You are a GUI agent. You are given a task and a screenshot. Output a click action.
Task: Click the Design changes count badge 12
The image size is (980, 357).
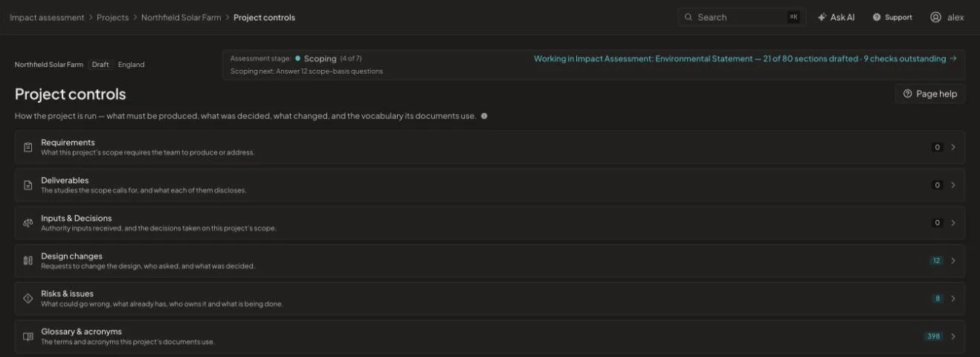click(x=936, y=261)
